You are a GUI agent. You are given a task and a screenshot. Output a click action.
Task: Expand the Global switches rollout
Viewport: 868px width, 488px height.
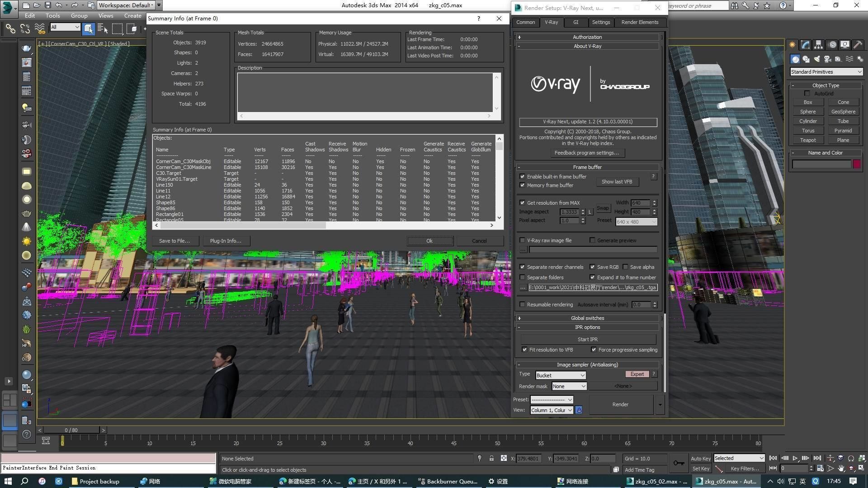click(x=587, y=318)
